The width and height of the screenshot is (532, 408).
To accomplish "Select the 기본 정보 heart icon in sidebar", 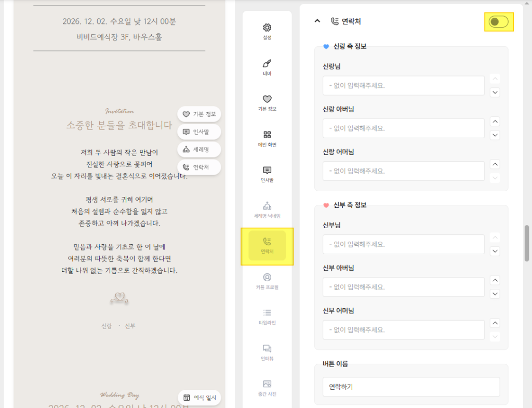I will tap(267, 99).
